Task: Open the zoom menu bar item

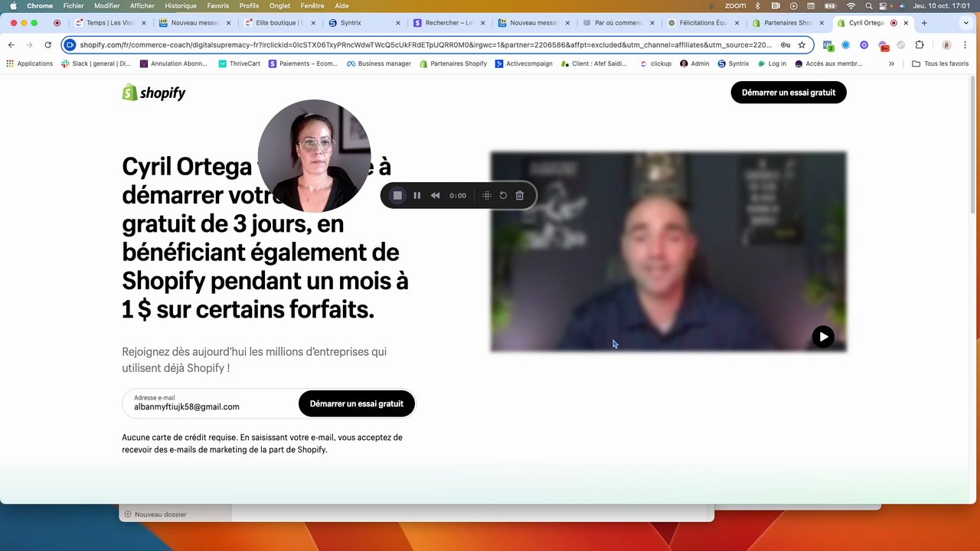Action: 735,5
